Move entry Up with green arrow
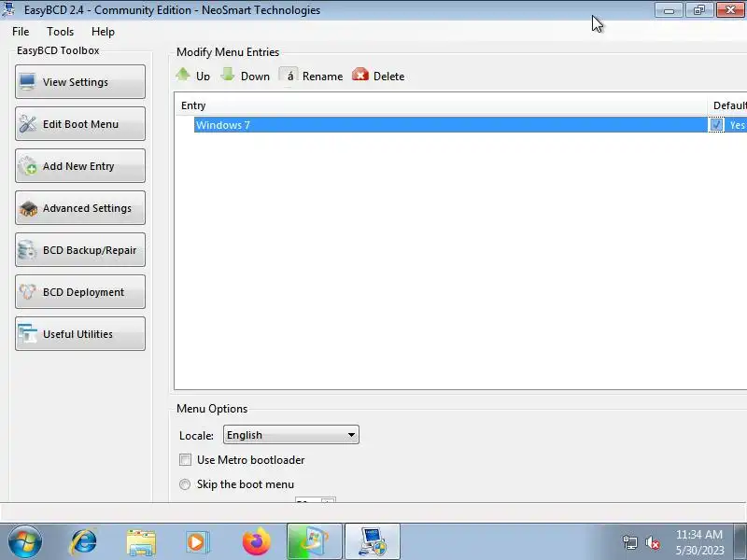Image resolution: width=747 pixels, height=560 pixels. 192,76
